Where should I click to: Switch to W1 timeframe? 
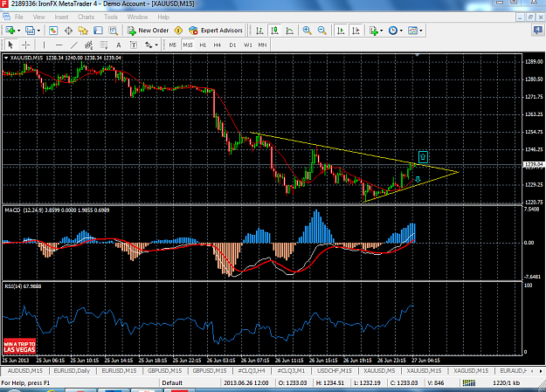coord(247,45)
